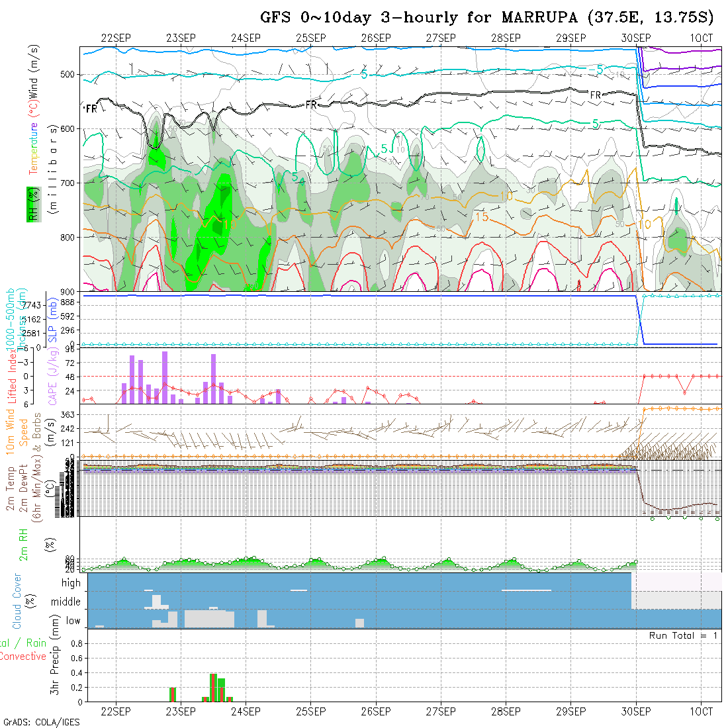
Task: Select the 22SEP date label on top axis
Action: [116, 38]
